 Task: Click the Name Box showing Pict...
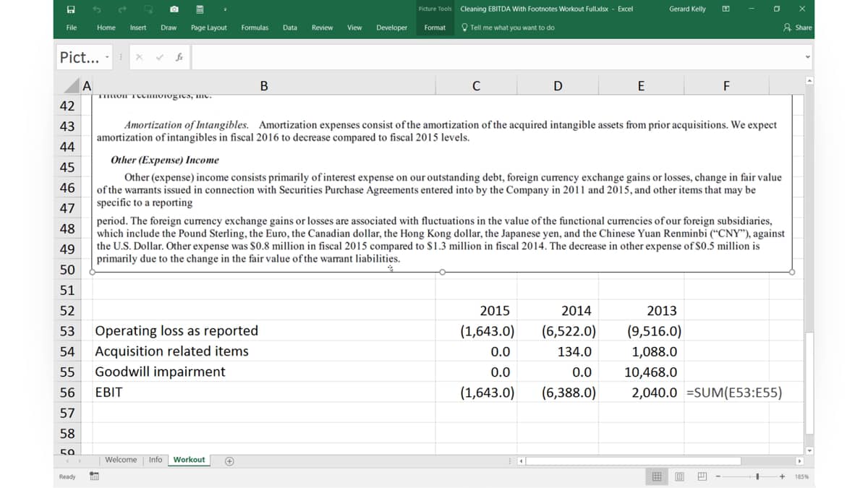80,57
